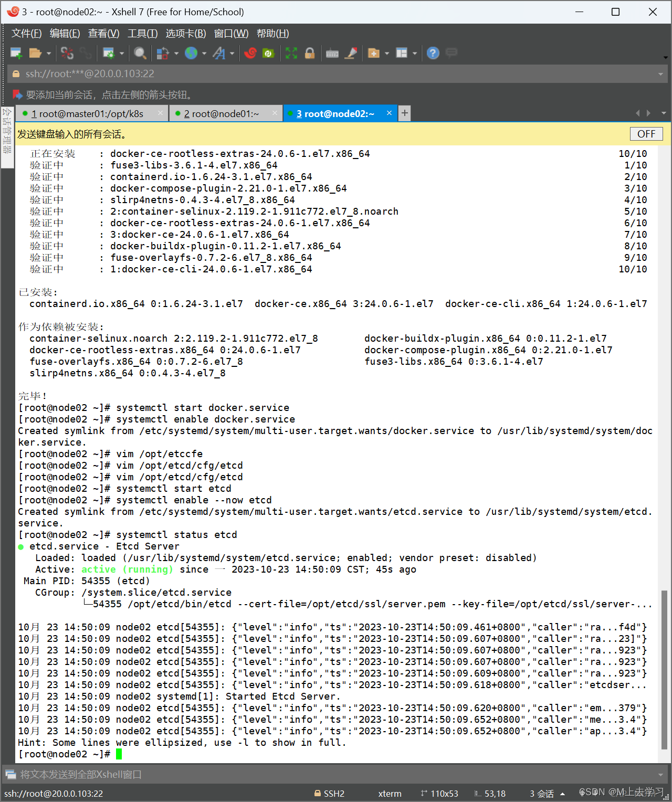Click the highlight marker pen icon

[x=351, y=53]
